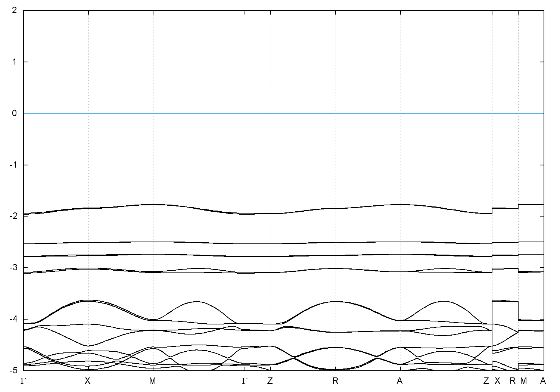Click the A label between R and Z
Screen dimensions: 560x392
[x=400, y=381]
